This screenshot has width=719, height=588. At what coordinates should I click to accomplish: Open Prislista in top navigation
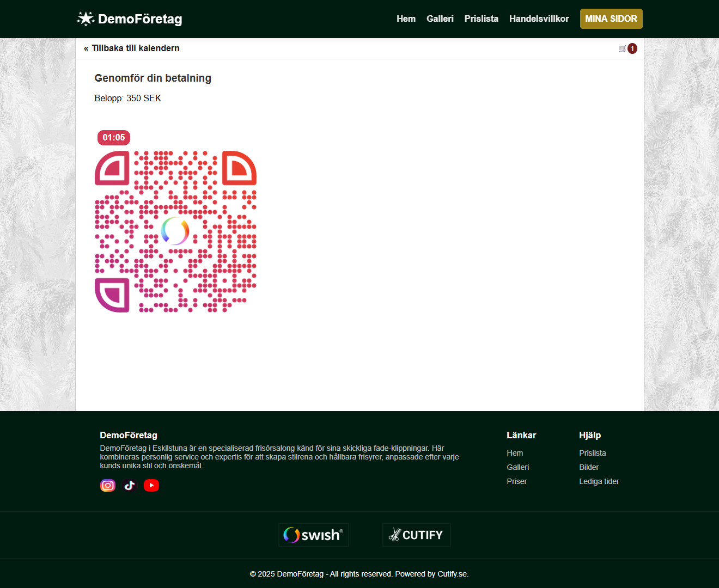tap(482, 19)
